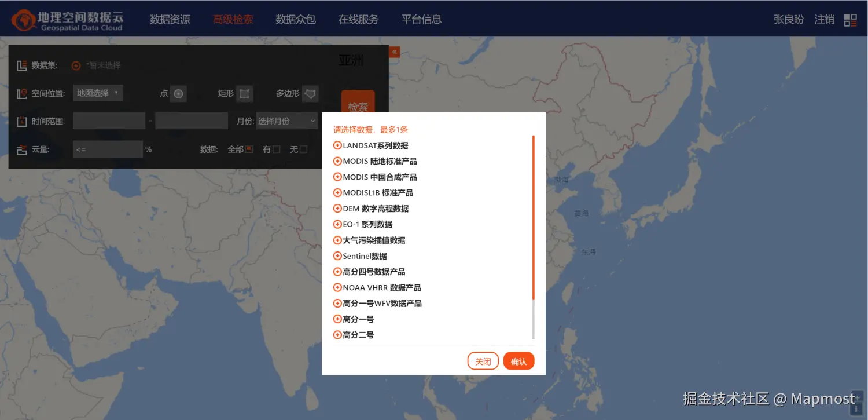The height and width of the screenshot is (420, 868).
Task: Open the 数据众包 menu
Action: (296, 20)
